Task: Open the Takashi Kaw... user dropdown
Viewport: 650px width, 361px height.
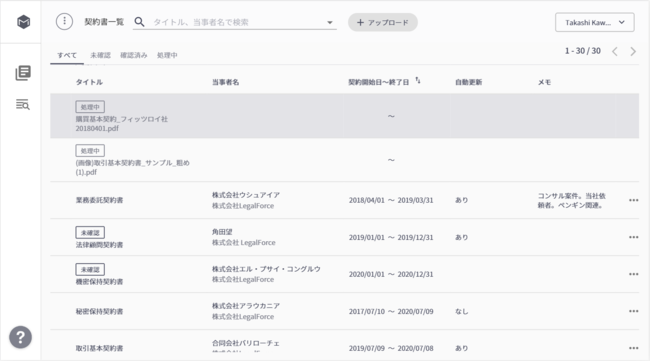Action: (594, 22)
